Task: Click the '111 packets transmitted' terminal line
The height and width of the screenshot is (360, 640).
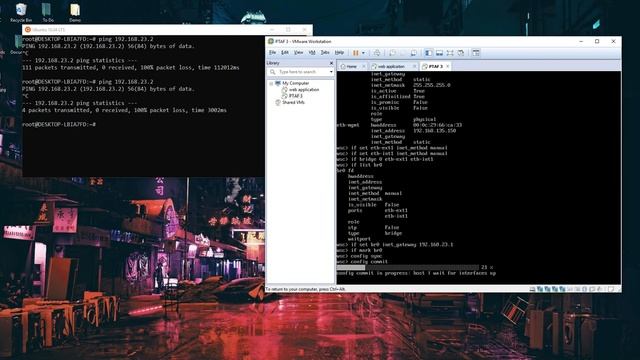Action: click(x=131, y=67)
